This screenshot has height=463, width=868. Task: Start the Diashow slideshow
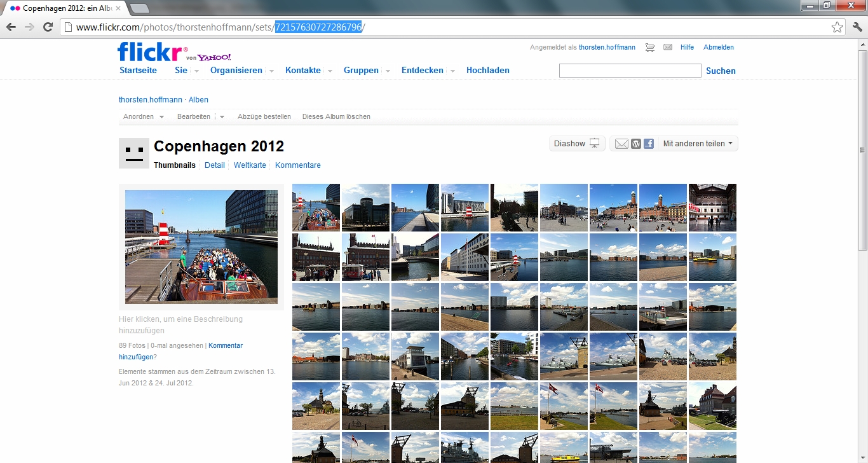pos(576,144)
